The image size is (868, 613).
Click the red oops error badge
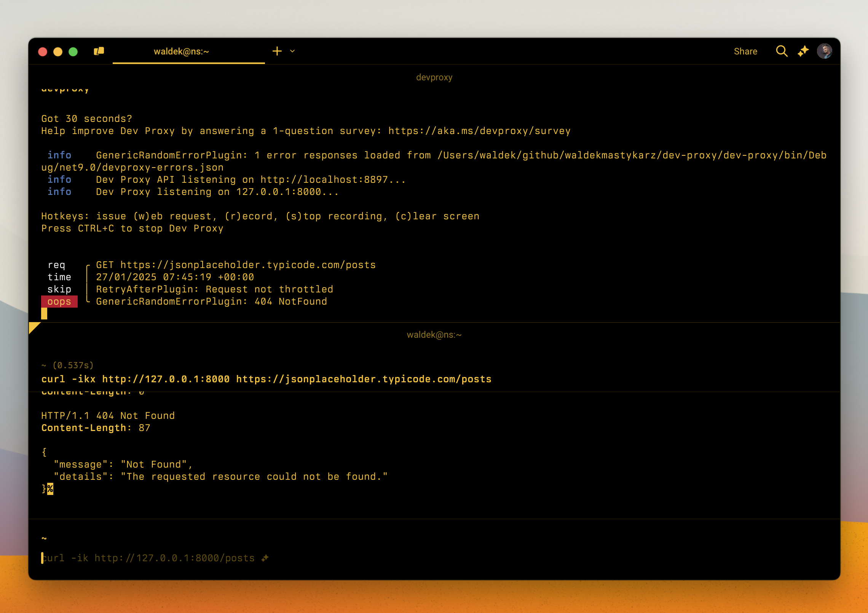pyautogui.click(x=59, y=301)
